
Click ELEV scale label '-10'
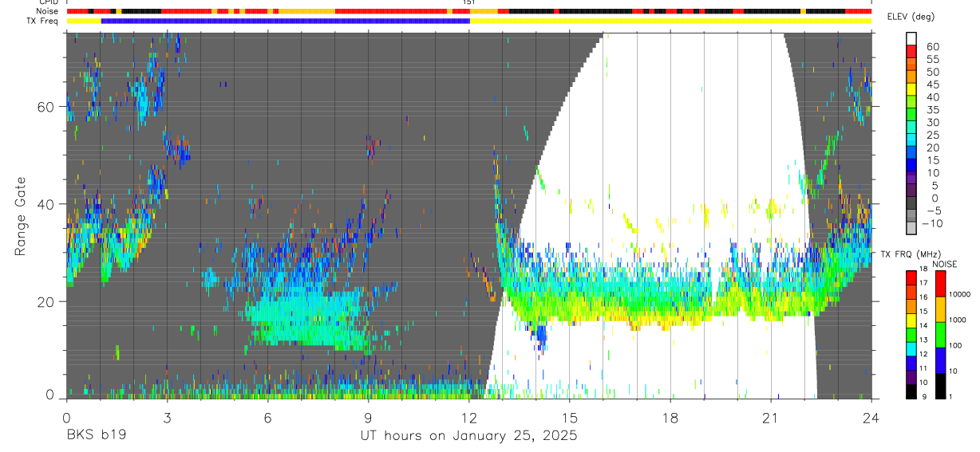click(932, 223)
